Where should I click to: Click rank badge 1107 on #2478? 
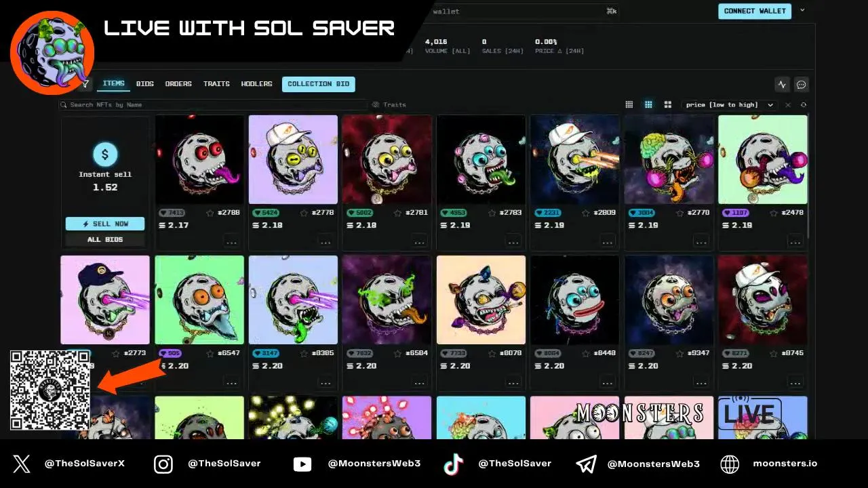coord(735,213)
